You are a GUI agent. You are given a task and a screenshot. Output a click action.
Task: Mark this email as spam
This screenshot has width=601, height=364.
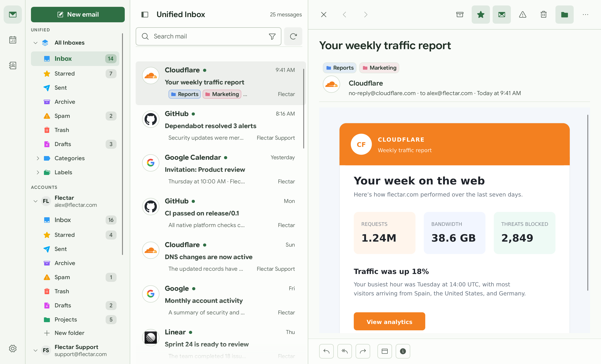click(x=523, y=15)
